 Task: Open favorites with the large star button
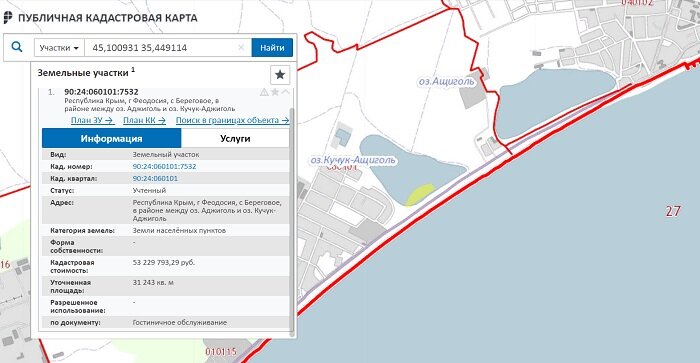(x=280, y=75)
